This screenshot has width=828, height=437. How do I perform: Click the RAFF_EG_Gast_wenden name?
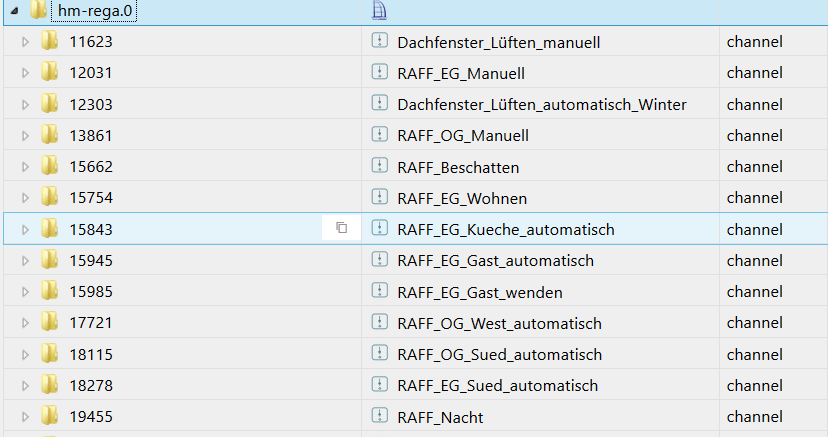[479, 292]
